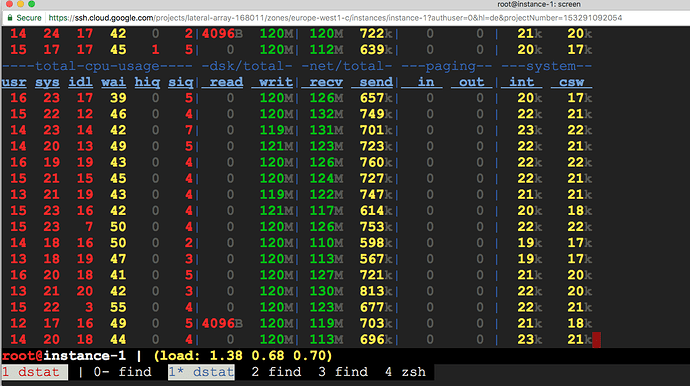
Task: Switch to the '4 zsh' screen window
Action: tap(405, 372)
